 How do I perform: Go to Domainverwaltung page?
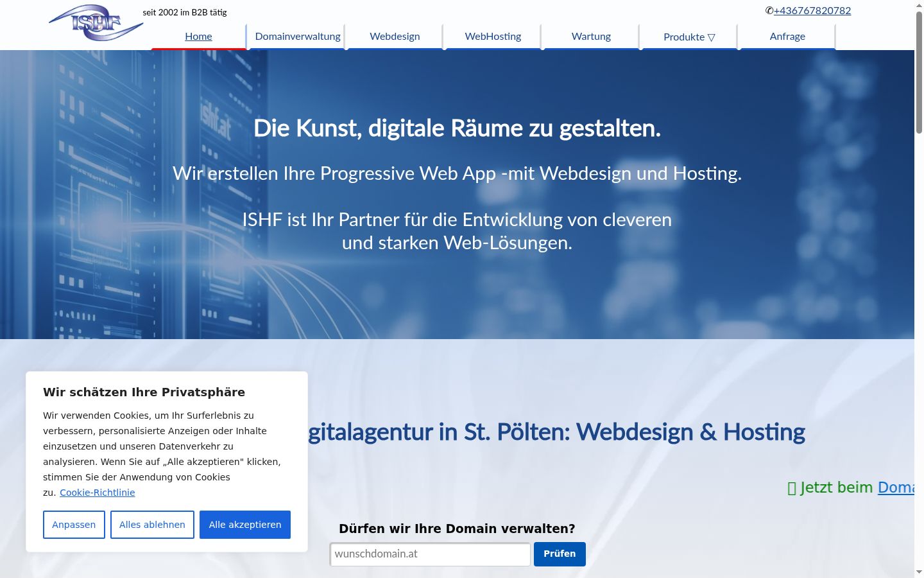[x=298, y=37]
